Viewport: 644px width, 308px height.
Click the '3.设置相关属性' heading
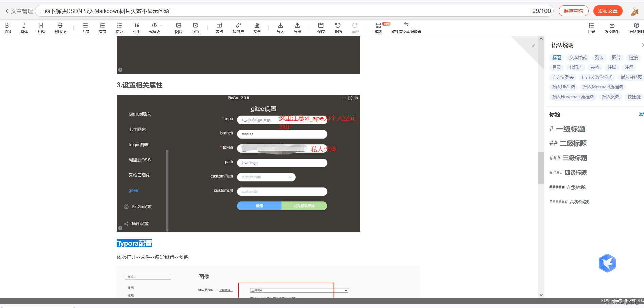[x=140, y=85]
